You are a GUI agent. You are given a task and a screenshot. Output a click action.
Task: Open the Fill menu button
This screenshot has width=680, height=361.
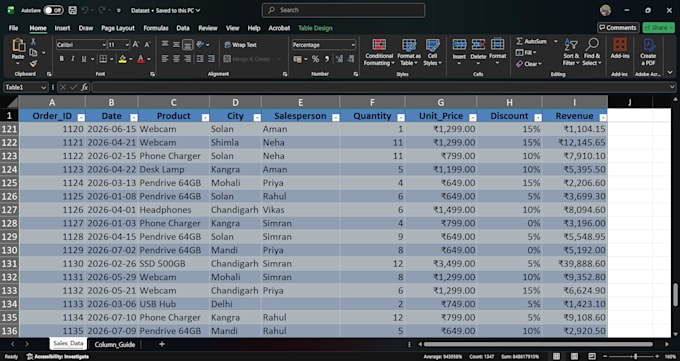[526, 53]
